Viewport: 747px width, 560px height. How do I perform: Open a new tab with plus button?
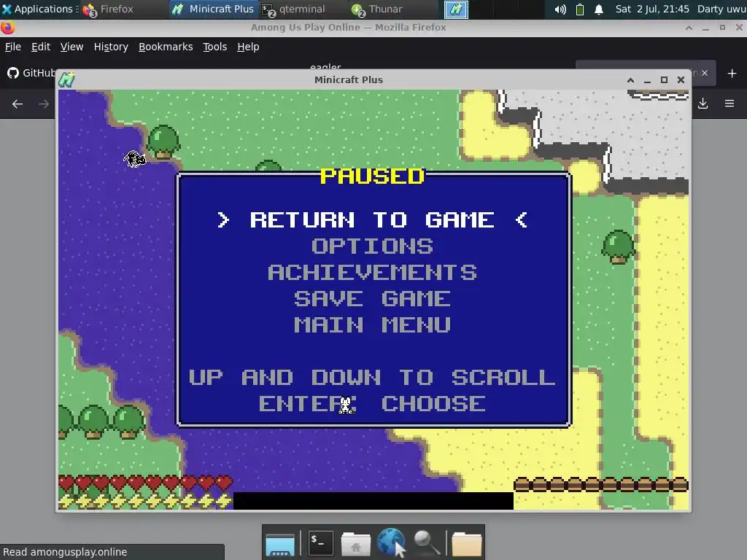(x=732, y=74)
